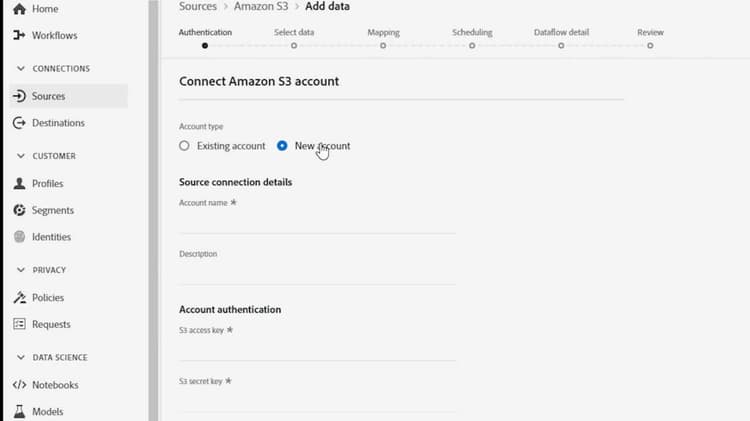Collapse the CUSTOMER section chevron
This screenshot has height=421, width=750.
[22, 156]
